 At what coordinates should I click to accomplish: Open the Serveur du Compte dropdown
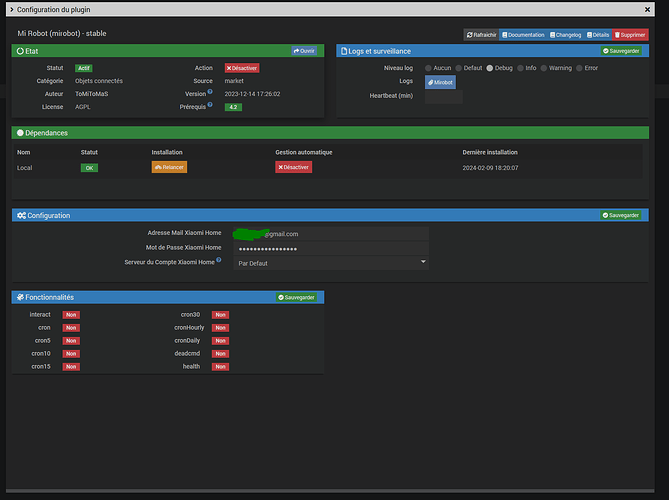(x=331, y=263)
